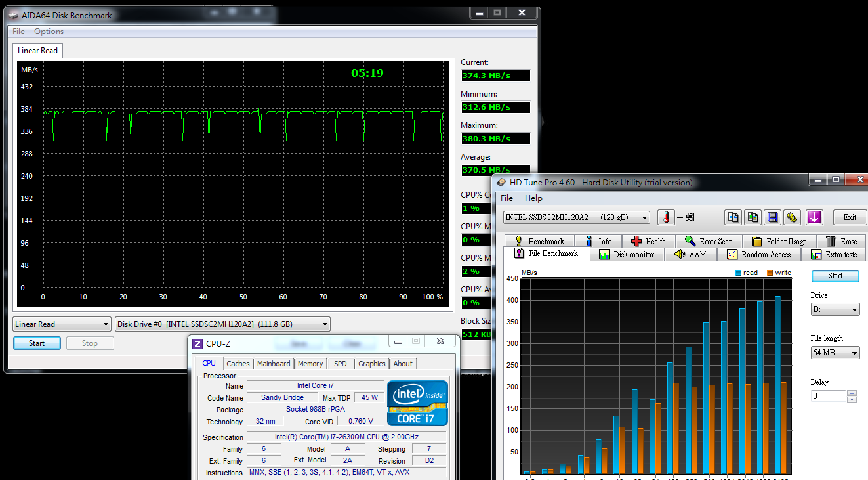Switch to the Erase tab in HD Tune

(x=841, y=242)
